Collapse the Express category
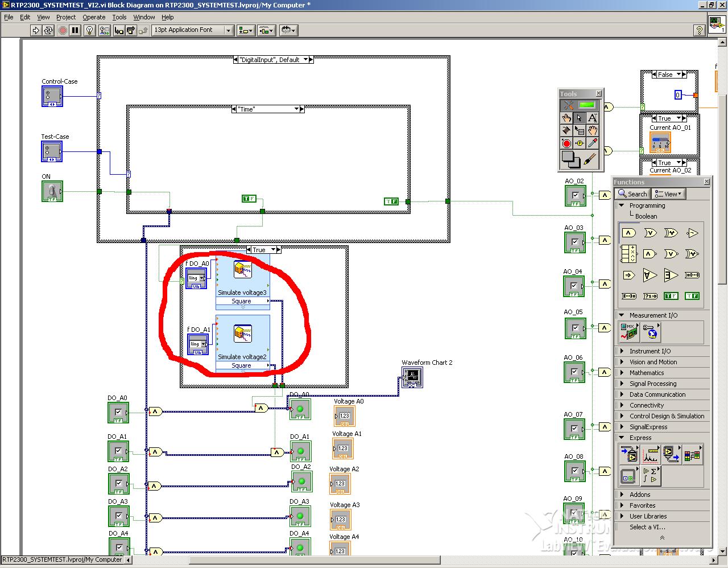 [622, 438]
